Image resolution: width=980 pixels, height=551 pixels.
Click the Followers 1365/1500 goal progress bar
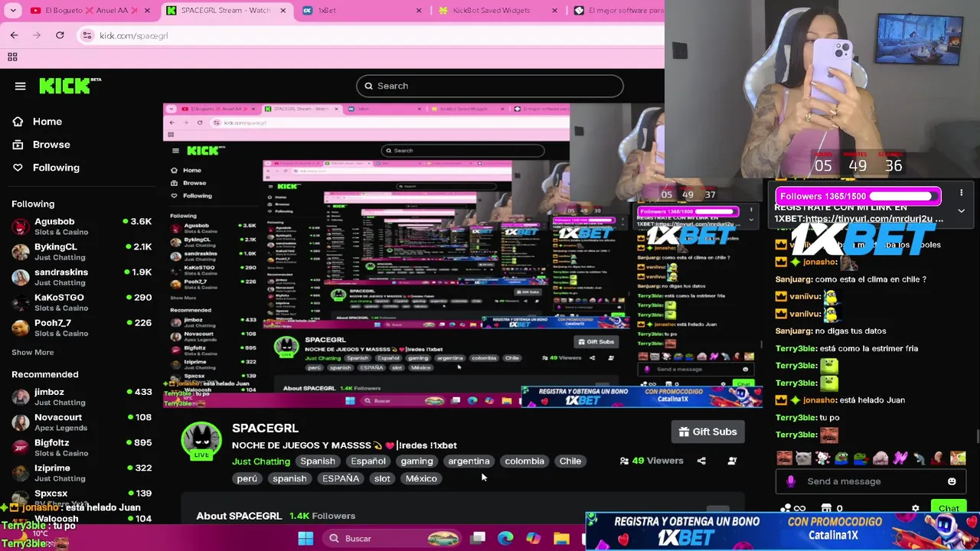point(859,197)
